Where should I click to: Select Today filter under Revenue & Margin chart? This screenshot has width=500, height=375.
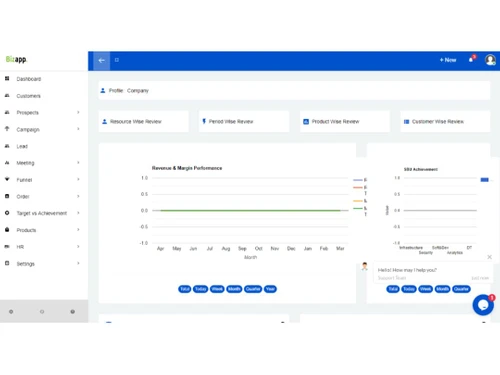click(200, 289)
